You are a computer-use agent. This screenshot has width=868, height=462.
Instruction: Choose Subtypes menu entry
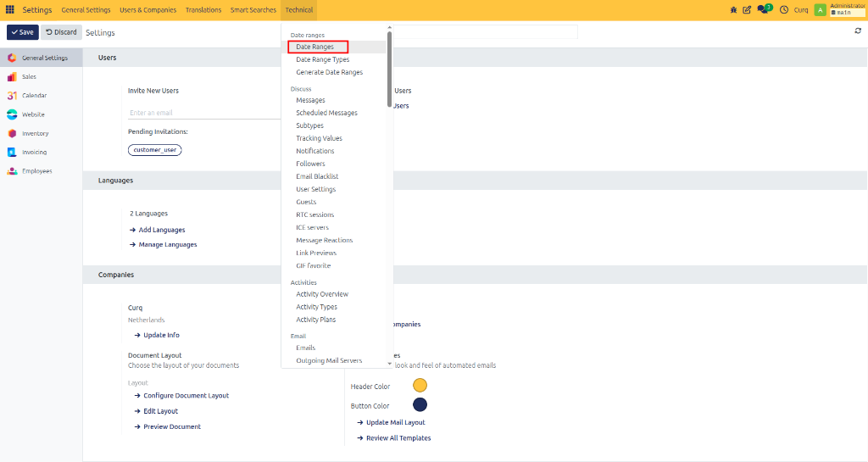click(310, 125)
